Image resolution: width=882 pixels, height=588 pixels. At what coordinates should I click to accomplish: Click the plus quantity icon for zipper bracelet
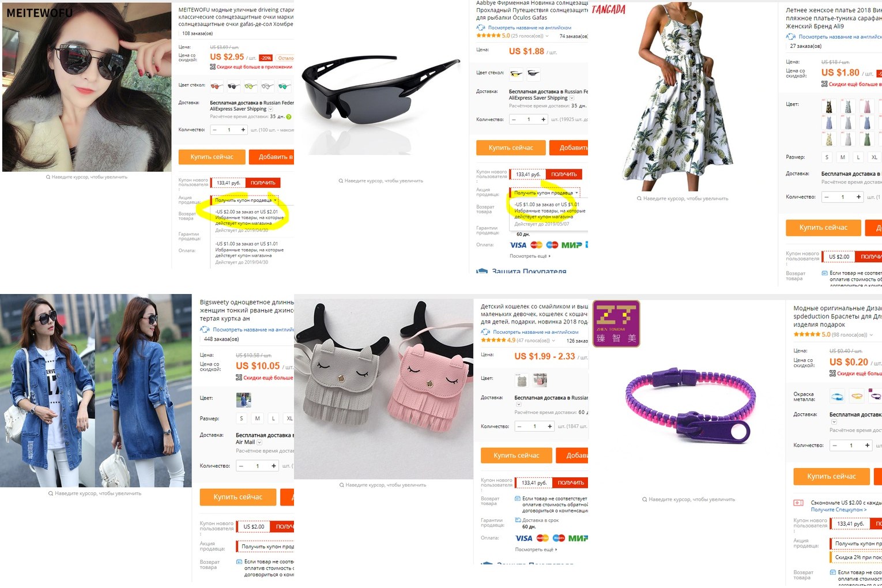[x=867, y=446]
